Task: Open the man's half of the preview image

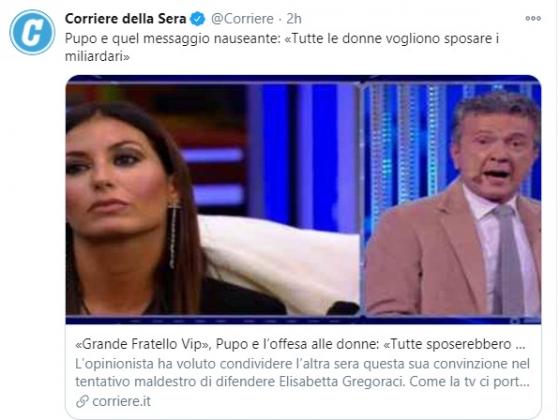Action: 452,199
